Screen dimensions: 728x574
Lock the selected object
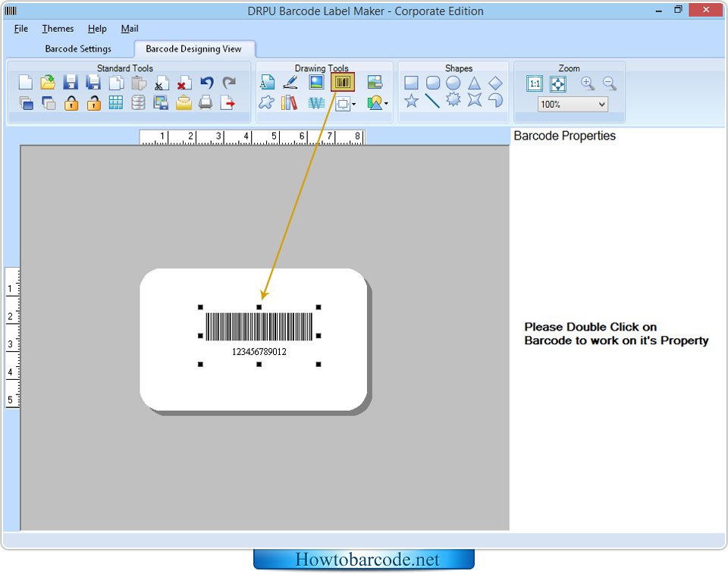point(71,103)
